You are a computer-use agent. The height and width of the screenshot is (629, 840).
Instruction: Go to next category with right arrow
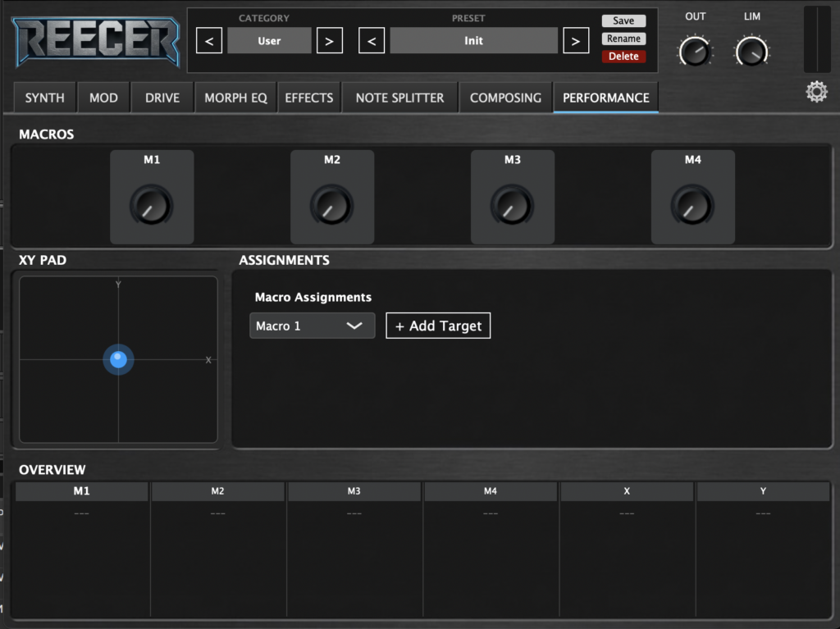[329, 40]
